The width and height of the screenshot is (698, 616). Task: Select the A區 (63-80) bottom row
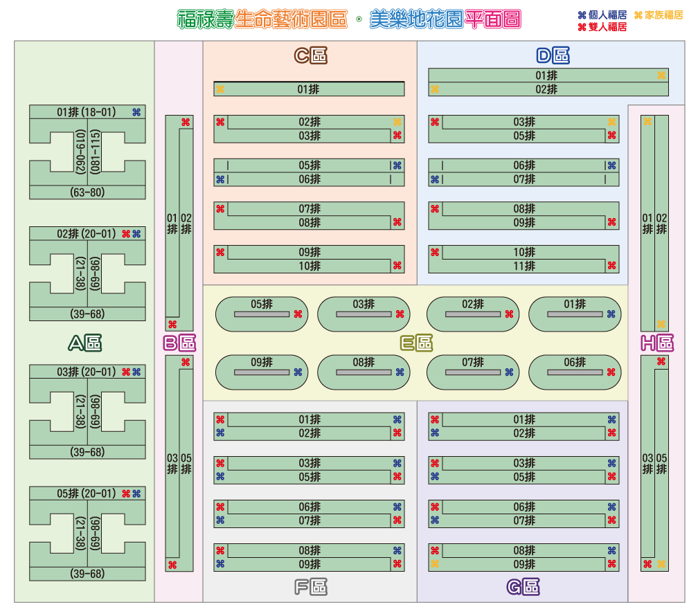click(x=87, y=192)
